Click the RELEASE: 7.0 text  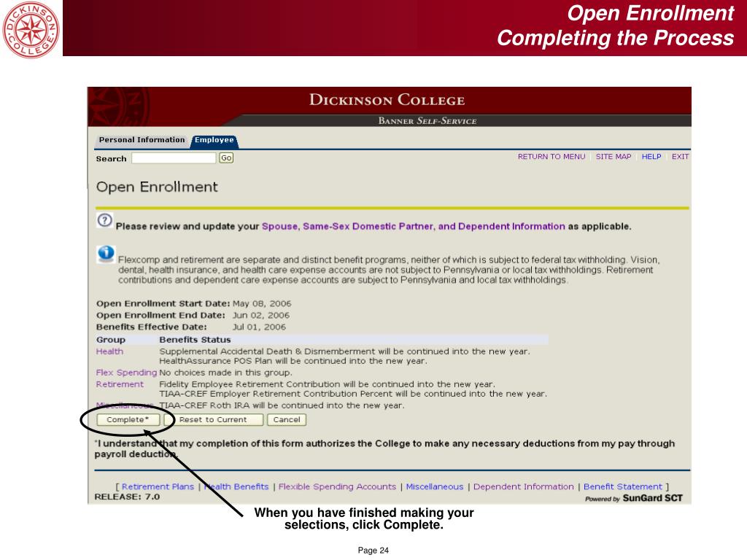(x=127, y=497)
